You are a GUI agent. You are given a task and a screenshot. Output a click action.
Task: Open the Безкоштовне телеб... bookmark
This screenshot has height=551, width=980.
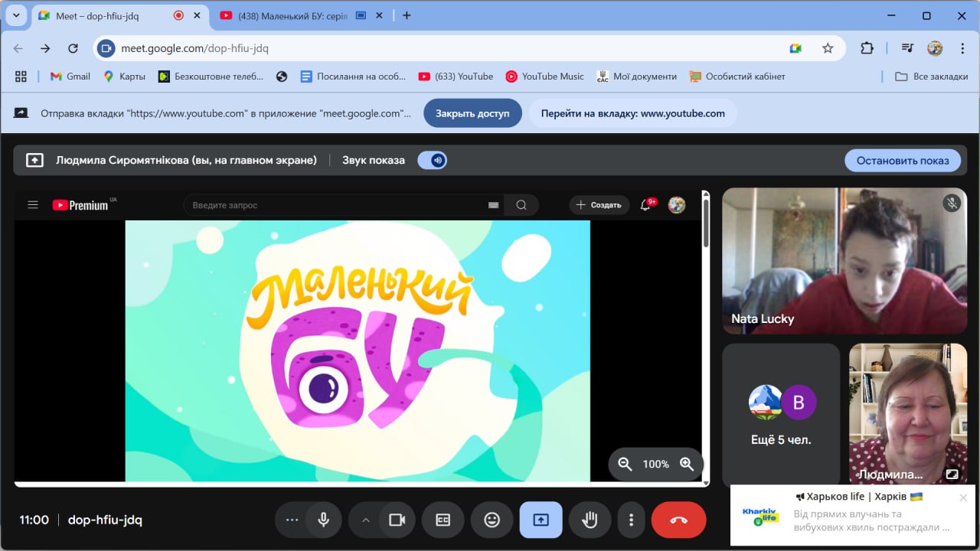click(211, 77)
